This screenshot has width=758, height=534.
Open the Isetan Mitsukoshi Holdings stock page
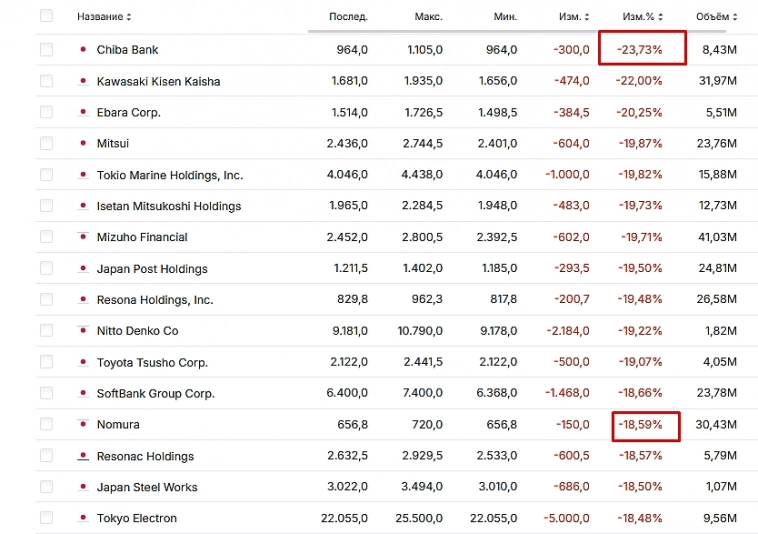[168, 206]
